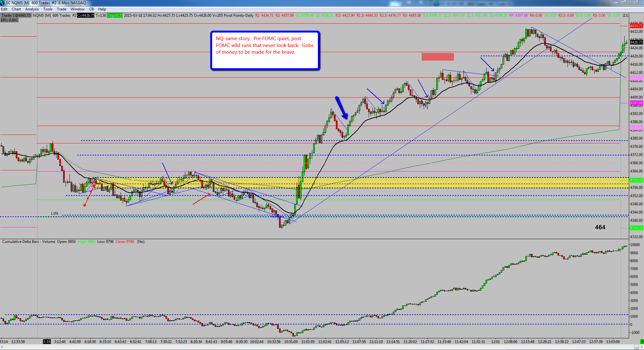Click the 'T=136' trades count readout
The image size is (644, 350).
[101, 15]
